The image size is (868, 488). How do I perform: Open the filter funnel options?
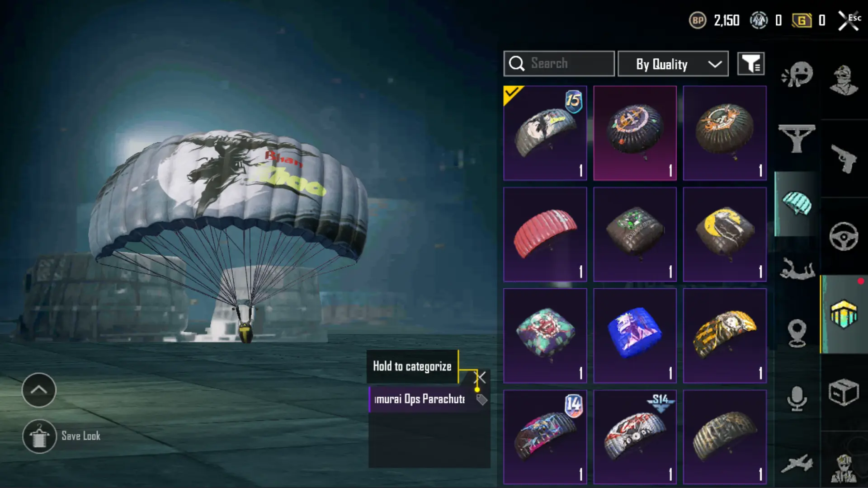click(x=751, y=64)
